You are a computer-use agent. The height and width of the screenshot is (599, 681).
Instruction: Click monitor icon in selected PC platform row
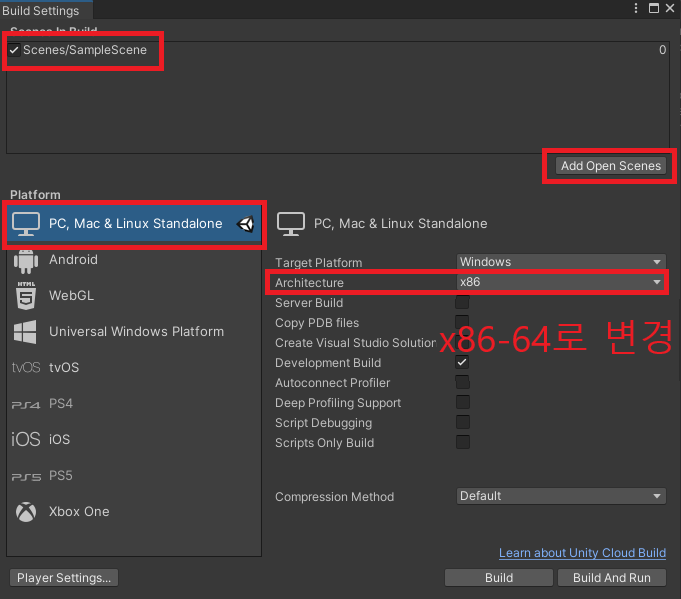pos(26,224)
